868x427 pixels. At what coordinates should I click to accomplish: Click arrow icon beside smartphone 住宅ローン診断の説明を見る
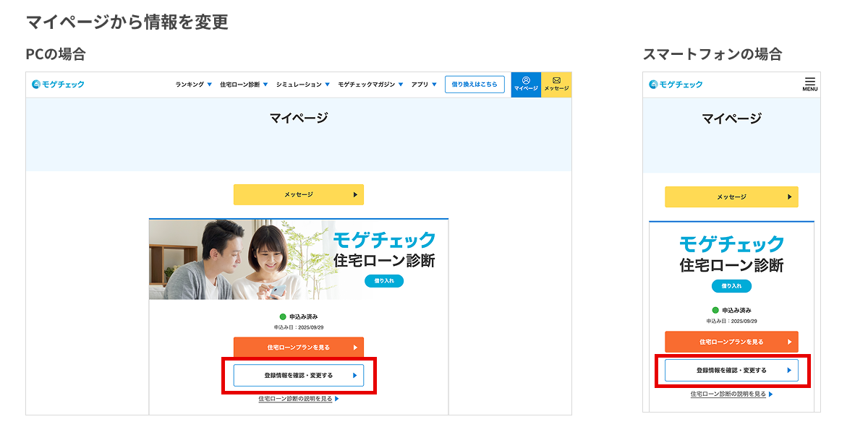770,394
